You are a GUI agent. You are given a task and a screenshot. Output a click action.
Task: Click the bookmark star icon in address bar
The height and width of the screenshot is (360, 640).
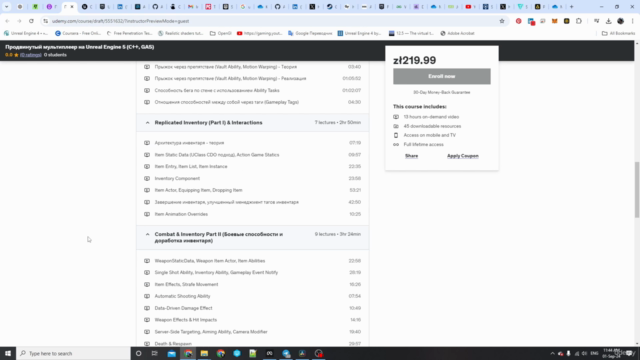click(502, 21)
